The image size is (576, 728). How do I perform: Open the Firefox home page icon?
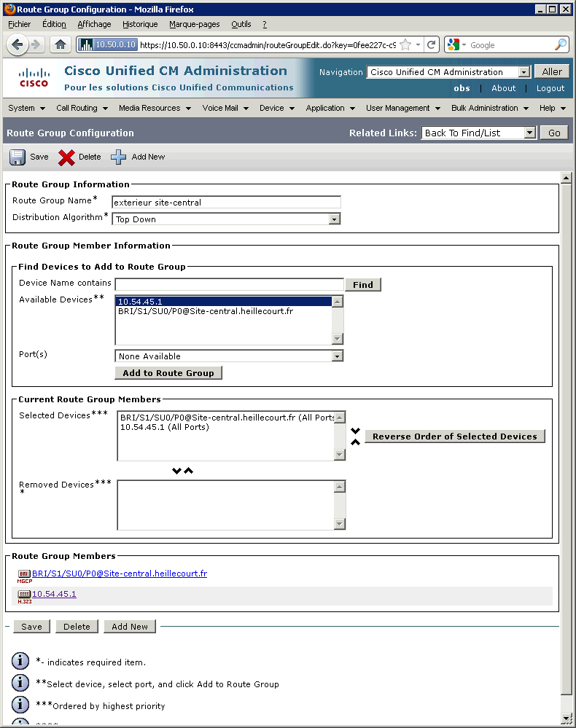click(x=61, y=44)
